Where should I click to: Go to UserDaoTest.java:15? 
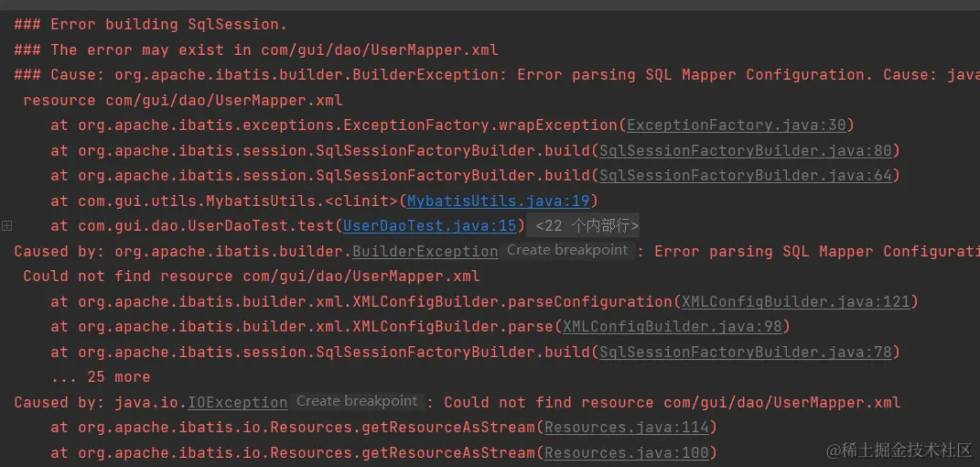pos(430,225)
